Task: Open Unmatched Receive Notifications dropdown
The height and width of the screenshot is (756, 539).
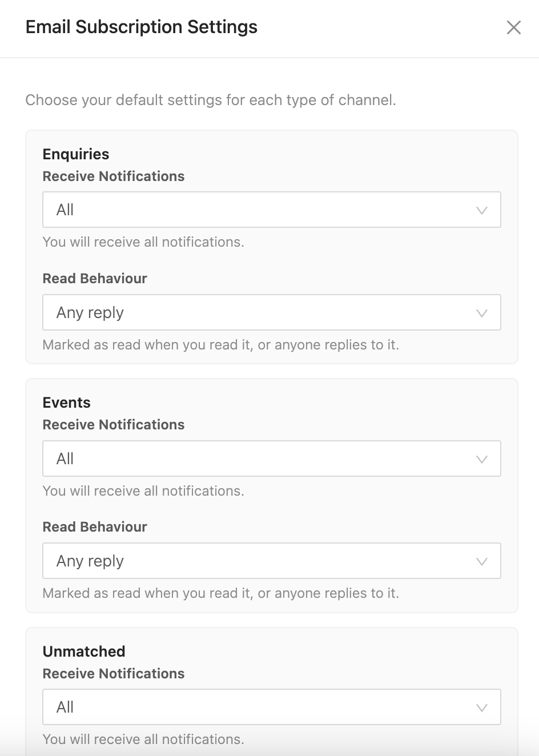Action: click(272, 707)
